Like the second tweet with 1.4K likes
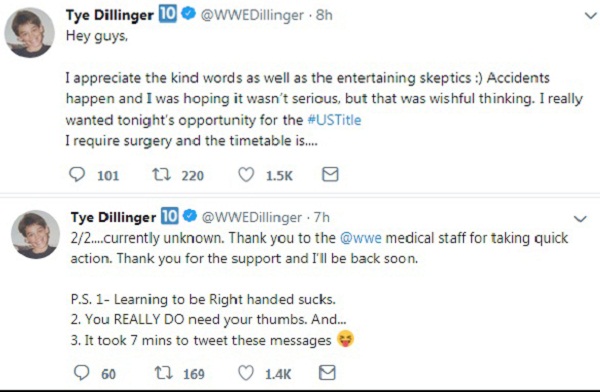The height and width of the screenshot is (392, 600). click(x=246, y=373)
